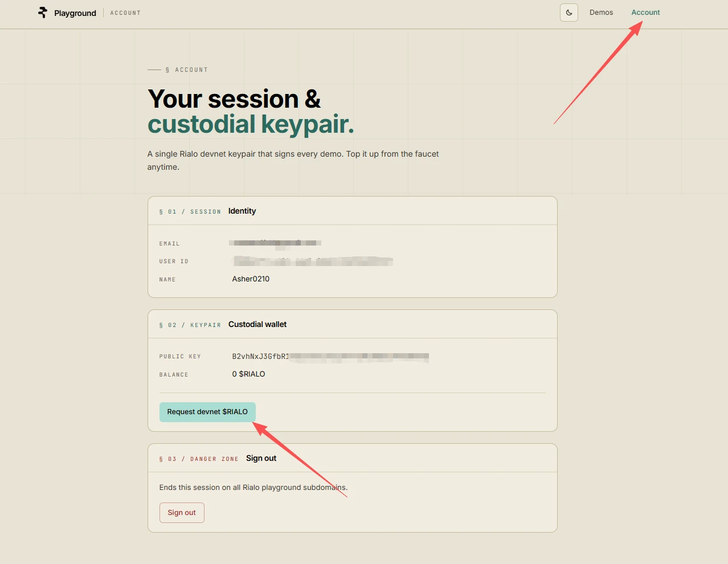Click the name Asher0210

pyautogui.click(x=251, y=279)
